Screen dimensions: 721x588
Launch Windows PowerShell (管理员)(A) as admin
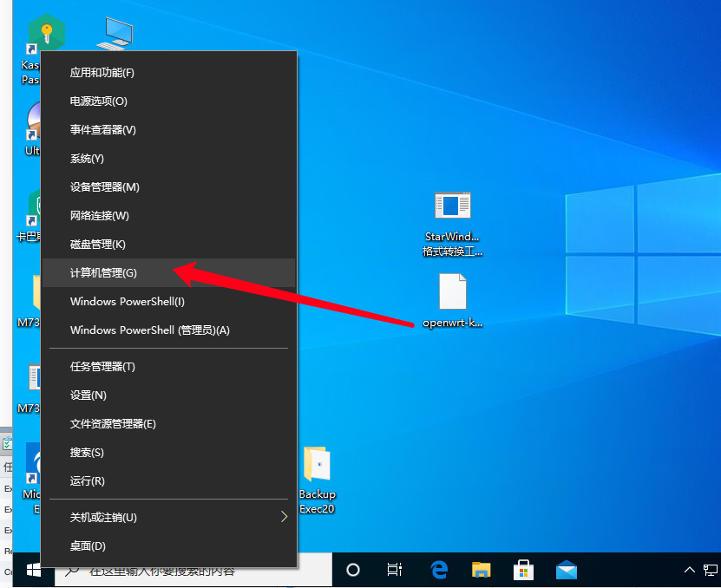point(169,330)
